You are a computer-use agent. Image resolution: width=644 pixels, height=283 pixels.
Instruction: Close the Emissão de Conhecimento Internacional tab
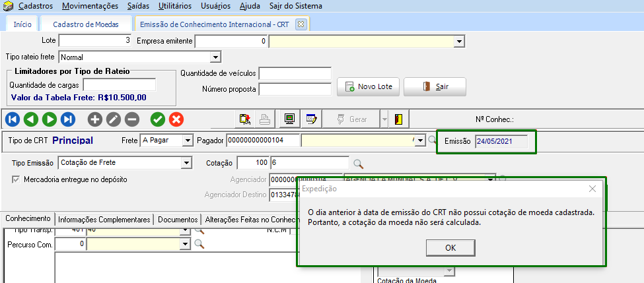[301, 24]
